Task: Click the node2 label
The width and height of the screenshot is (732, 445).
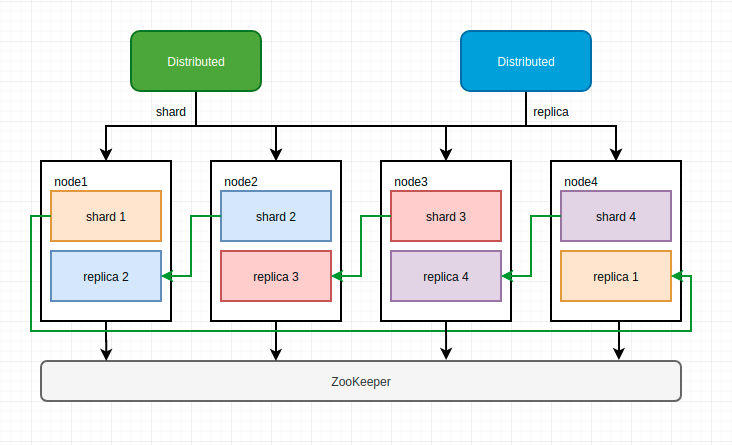Action: (x=241, y=182)
